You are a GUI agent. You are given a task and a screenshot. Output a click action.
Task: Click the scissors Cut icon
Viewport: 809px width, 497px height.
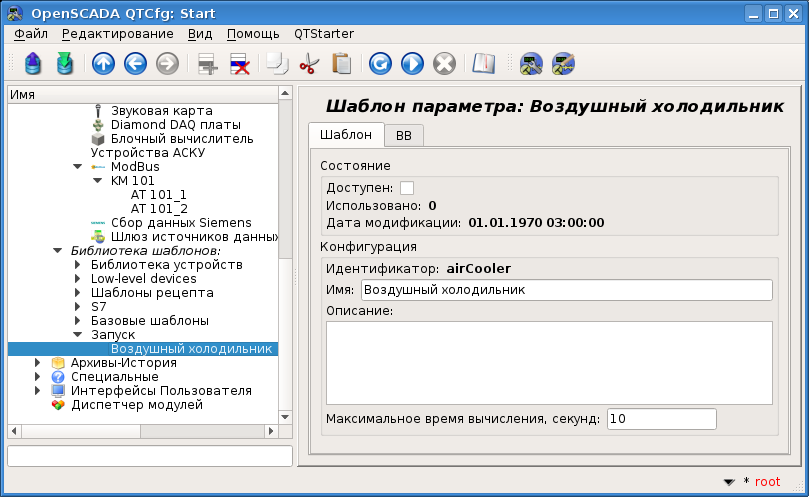pyautogui.click(x=309, y=64)
